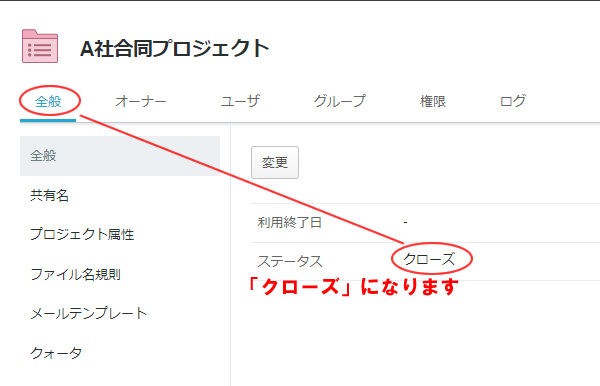Select 全般 in the left sidebar

[120, 156]
